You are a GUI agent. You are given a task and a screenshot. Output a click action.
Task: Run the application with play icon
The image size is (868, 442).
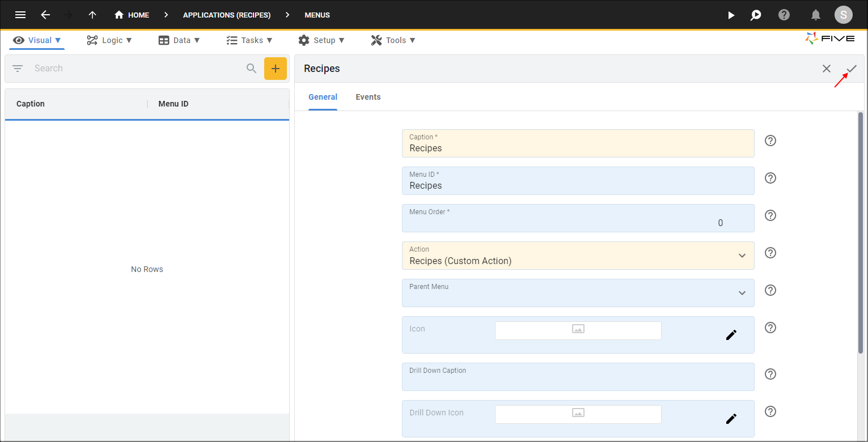[731, 15]
